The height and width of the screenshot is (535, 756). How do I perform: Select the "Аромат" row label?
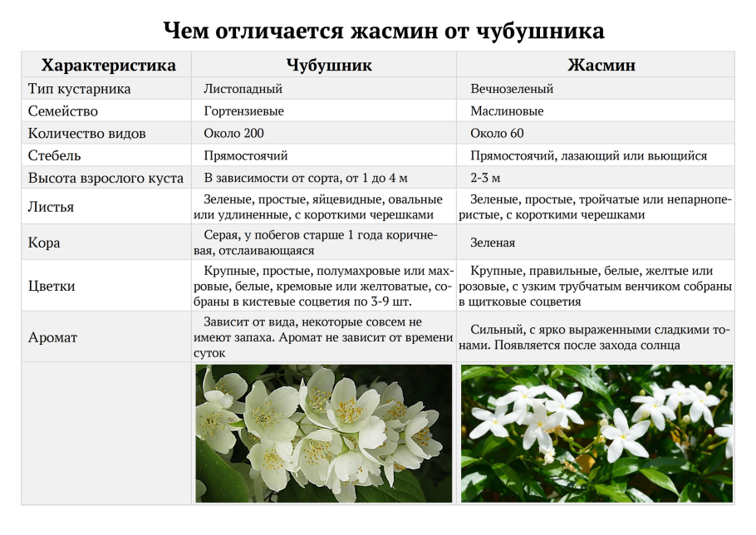[x=52, y=337]
